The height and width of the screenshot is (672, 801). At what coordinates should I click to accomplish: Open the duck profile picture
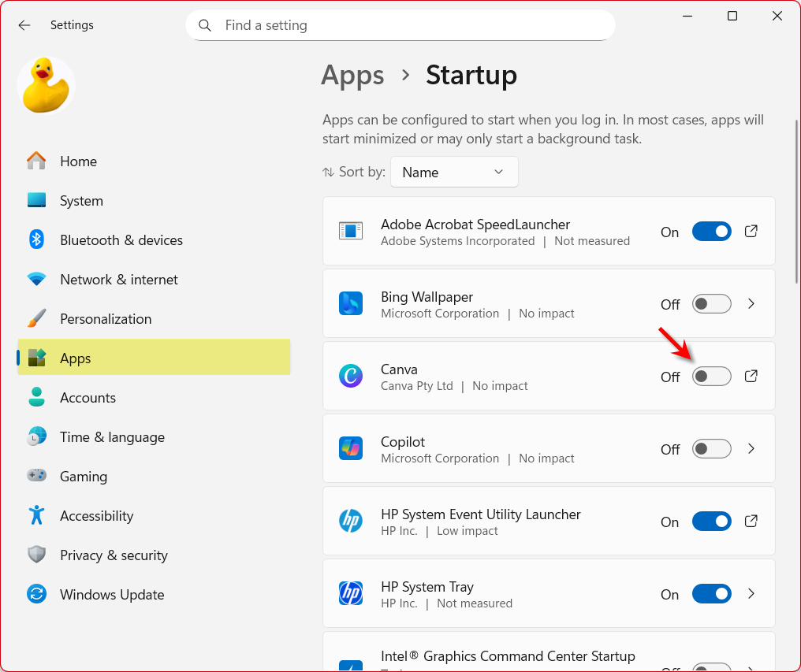(46, 85)
